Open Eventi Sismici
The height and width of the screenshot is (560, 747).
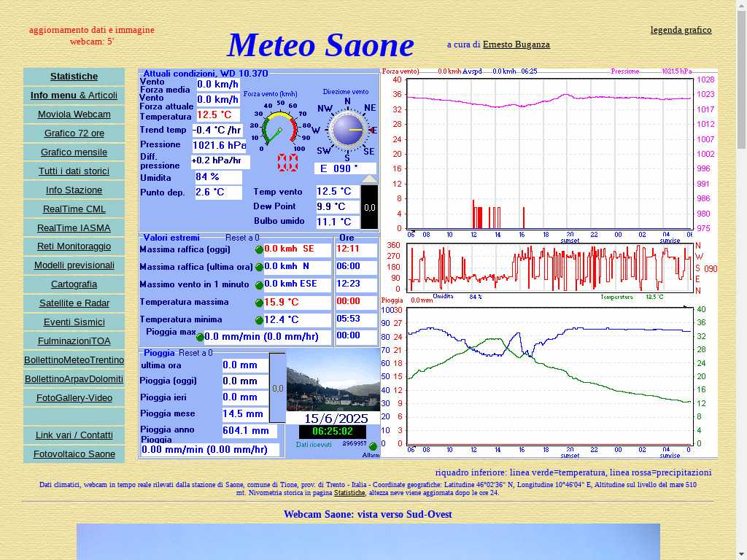tap(74, 322)
